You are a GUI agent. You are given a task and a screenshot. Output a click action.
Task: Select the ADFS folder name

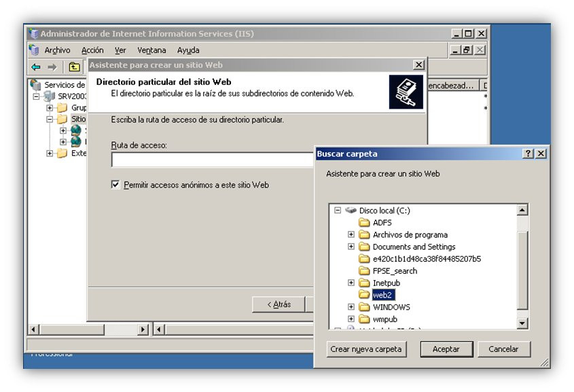(382, 223)
